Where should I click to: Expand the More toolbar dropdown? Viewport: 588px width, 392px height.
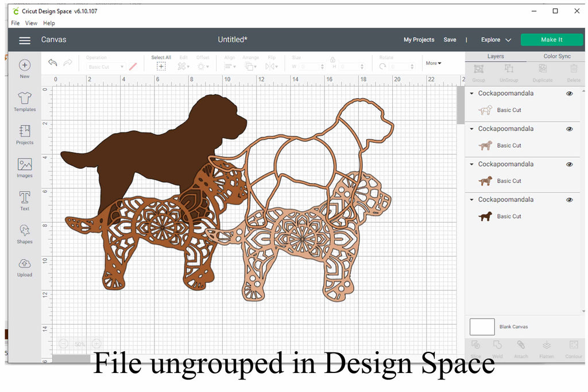(x=434, y=63)
